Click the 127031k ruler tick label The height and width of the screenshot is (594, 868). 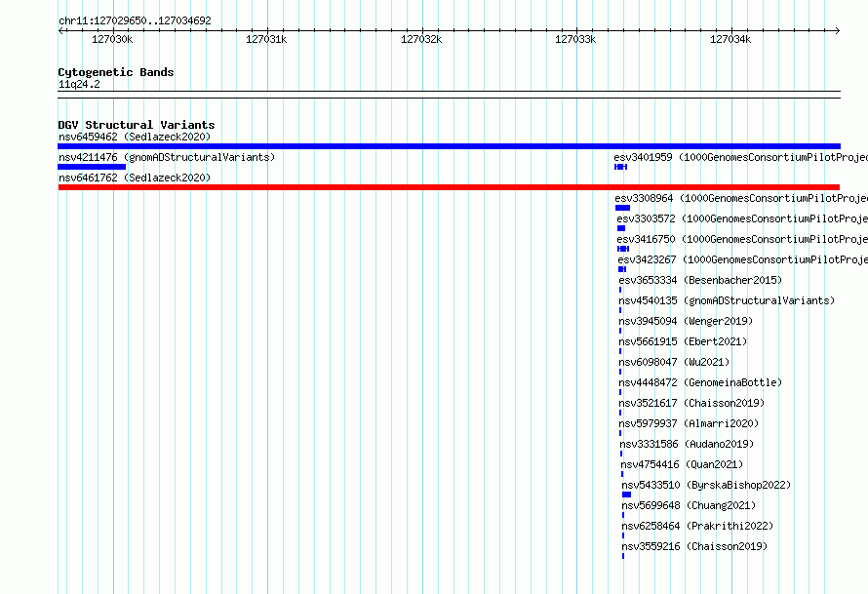[x=266, y=39]
